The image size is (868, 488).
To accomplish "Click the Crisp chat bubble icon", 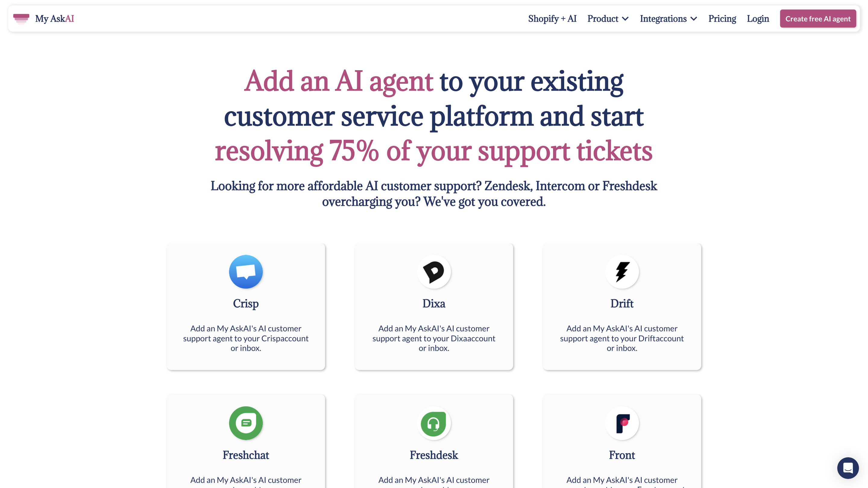I will coord(246,271).
